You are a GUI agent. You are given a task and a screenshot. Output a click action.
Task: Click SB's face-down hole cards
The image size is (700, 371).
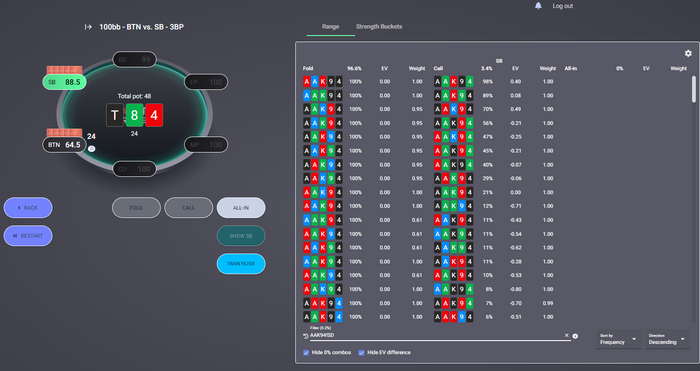point(64,70)
